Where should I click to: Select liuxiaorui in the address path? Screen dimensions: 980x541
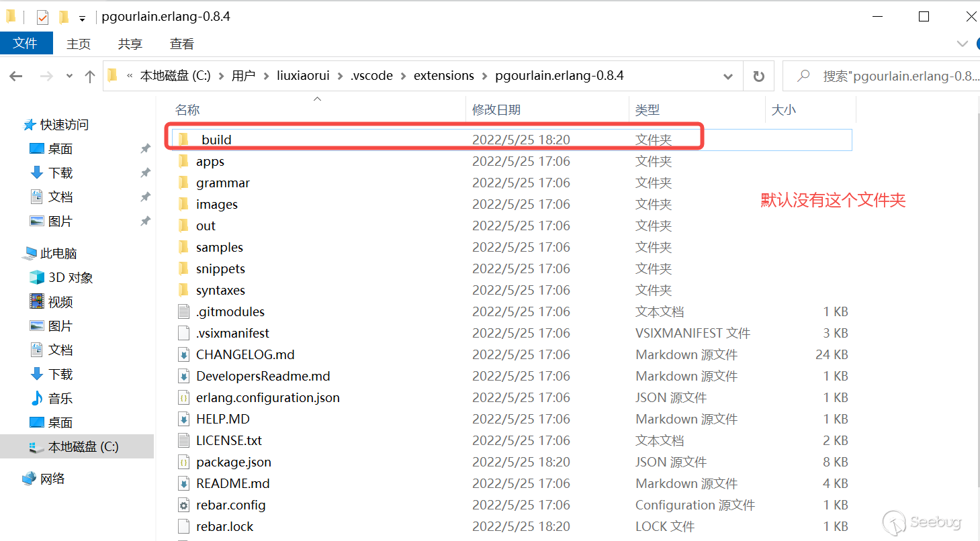pyautogui.click(x=303, y=76)
